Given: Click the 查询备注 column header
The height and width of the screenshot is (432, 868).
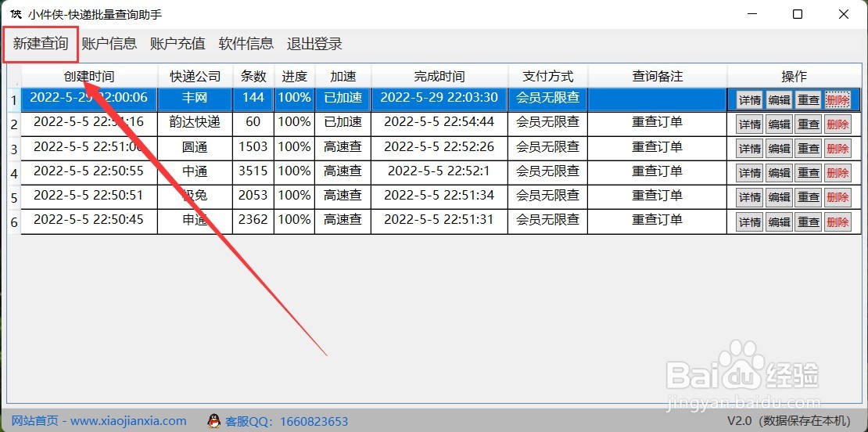Looking at the screenshot, I should click(657, 76).
